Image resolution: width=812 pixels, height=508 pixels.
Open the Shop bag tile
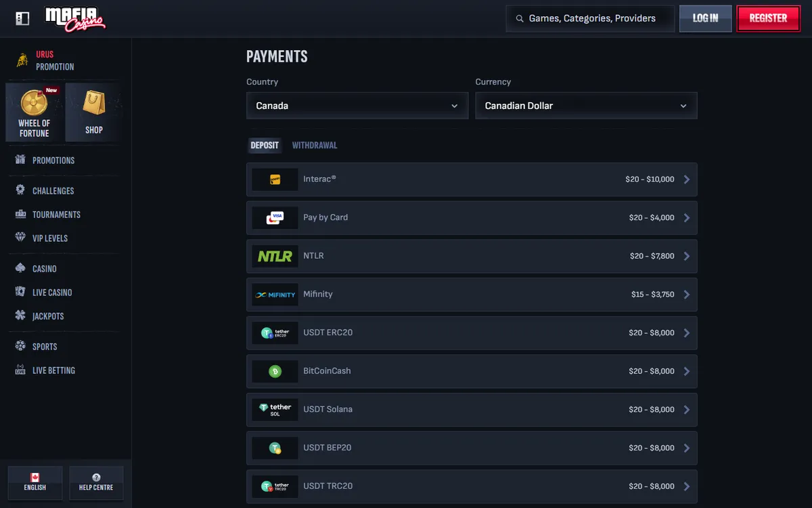94,112
